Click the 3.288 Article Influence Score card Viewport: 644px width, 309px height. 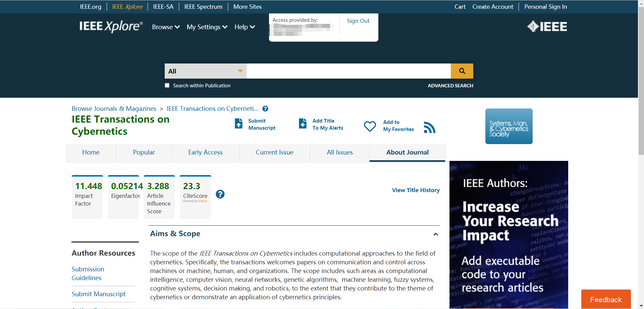click(159, 197)
